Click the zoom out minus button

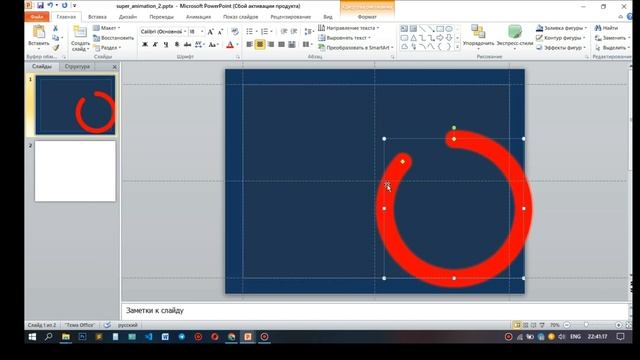tap(567, 325)
